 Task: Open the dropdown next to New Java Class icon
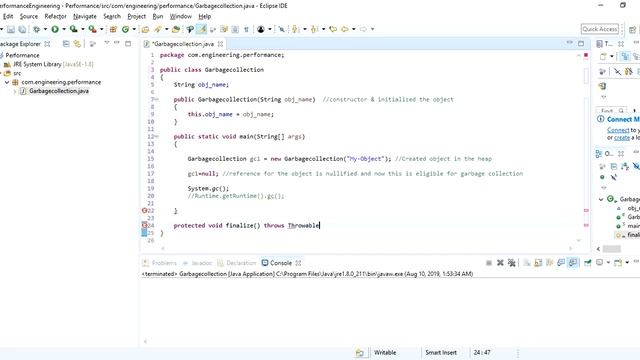pyautogui.click(x=134, y=29)
